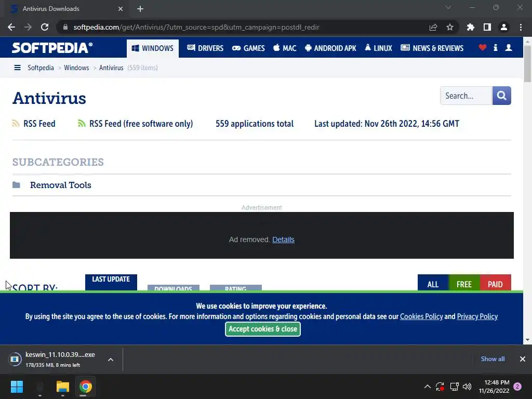Click the green RSS feed icon
Viewport: 532px width, 399px height.
82,124
